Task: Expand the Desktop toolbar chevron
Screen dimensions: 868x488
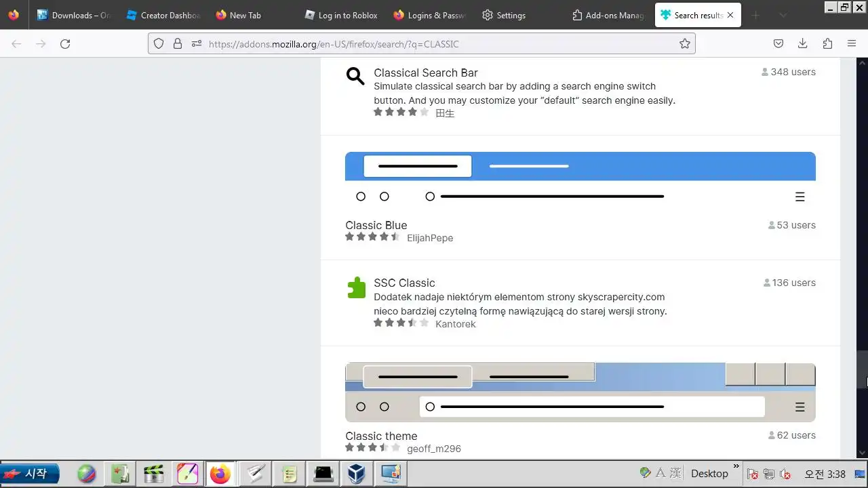Action: point(736,466)
